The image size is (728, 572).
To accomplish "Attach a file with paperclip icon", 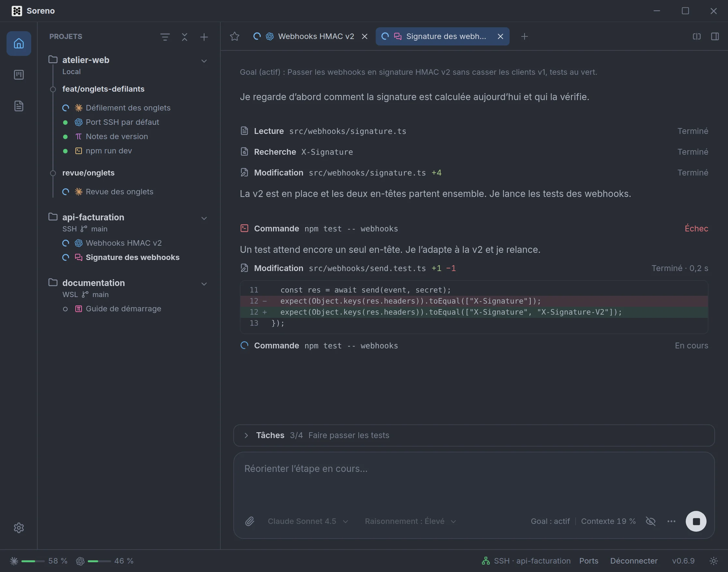I will tap(250, 521).
